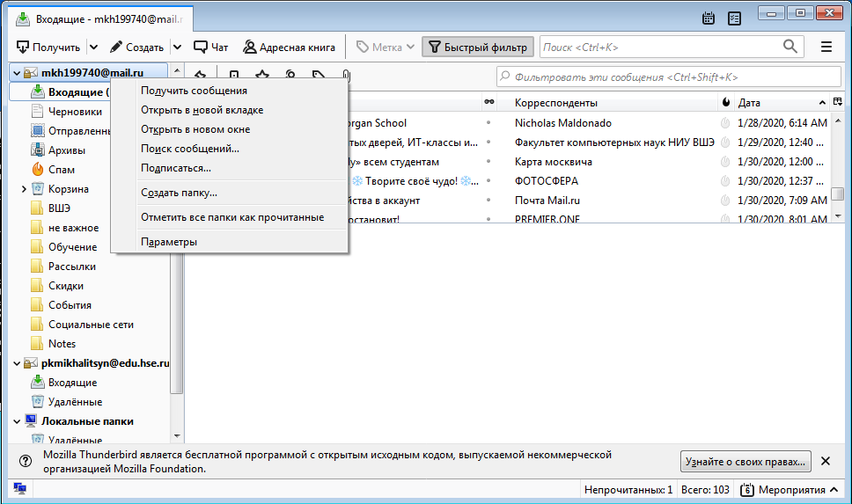Open the Метка tag dropdown
The image size is (852, 504).
[x=386, y=47]
